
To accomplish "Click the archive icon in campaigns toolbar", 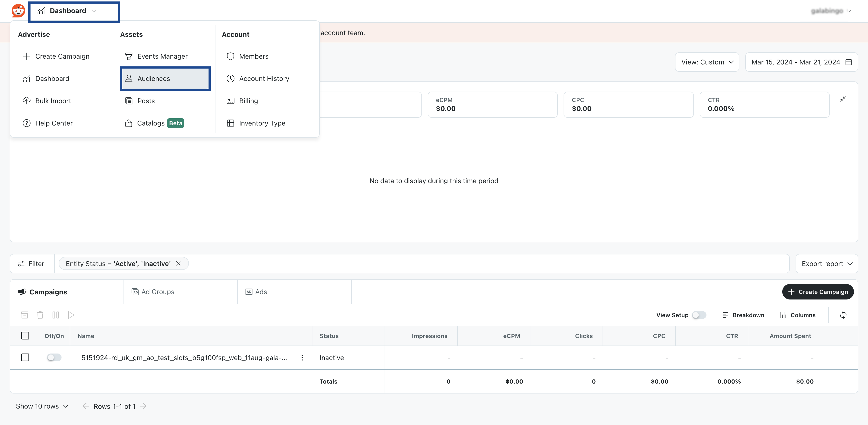I will (25, 315).
